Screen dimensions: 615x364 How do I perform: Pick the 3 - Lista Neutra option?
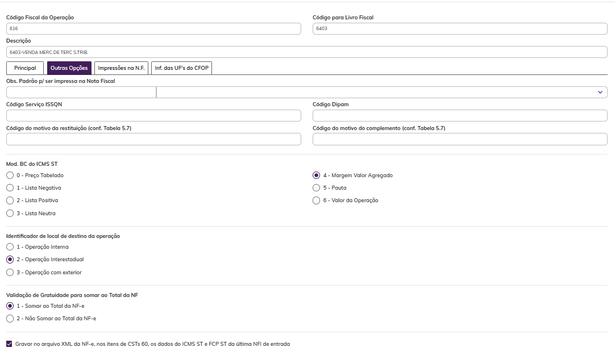click(10, 214)
